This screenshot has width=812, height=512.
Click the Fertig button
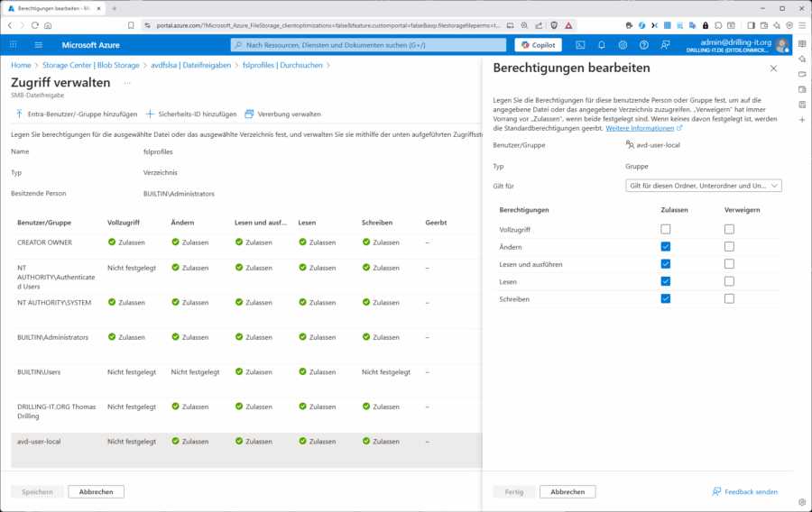[514, 492]
